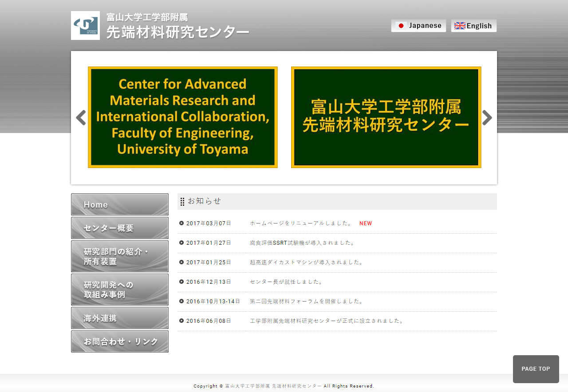568x392 pixels.
Task: Click the date 2017年01月27日
Action: (x=209, y=243)
